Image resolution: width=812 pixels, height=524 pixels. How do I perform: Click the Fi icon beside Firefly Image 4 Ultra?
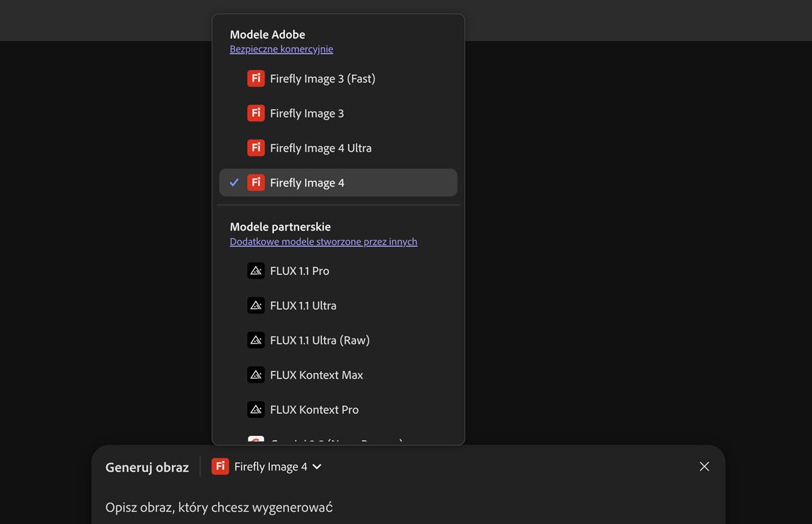[256, 147]
